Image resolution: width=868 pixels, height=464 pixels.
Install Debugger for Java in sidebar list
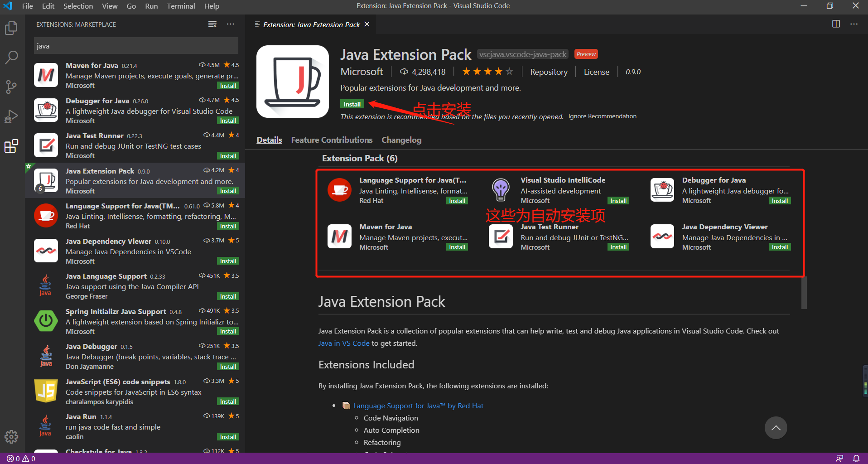point(228,121)
